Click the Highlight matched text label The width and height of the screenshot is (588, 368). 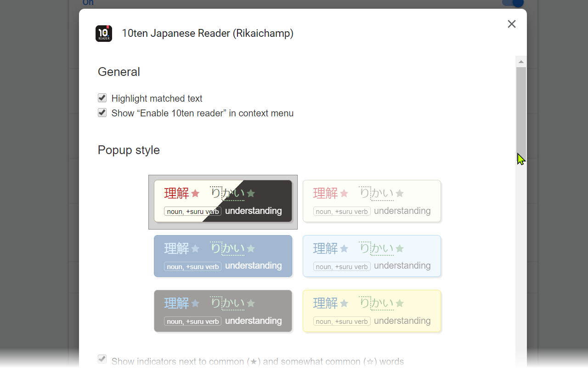[157, 98]
